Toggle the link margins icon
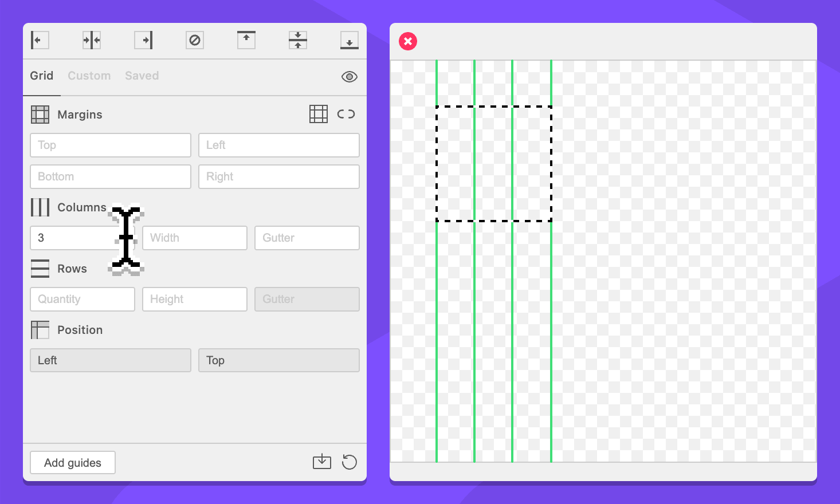The height and width of the screenshot is (504, 840). (346, 114)
